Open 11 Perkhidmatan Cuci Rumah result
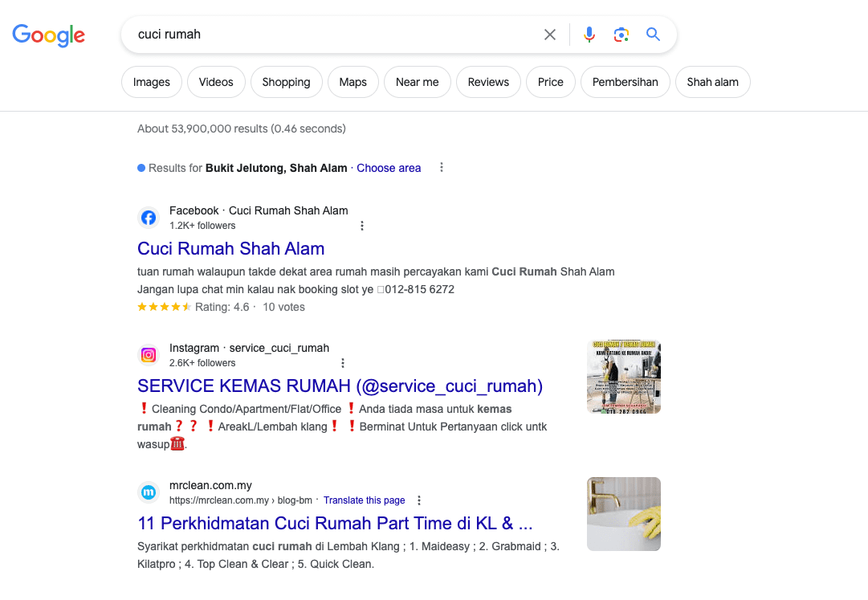 pos(335,523)
